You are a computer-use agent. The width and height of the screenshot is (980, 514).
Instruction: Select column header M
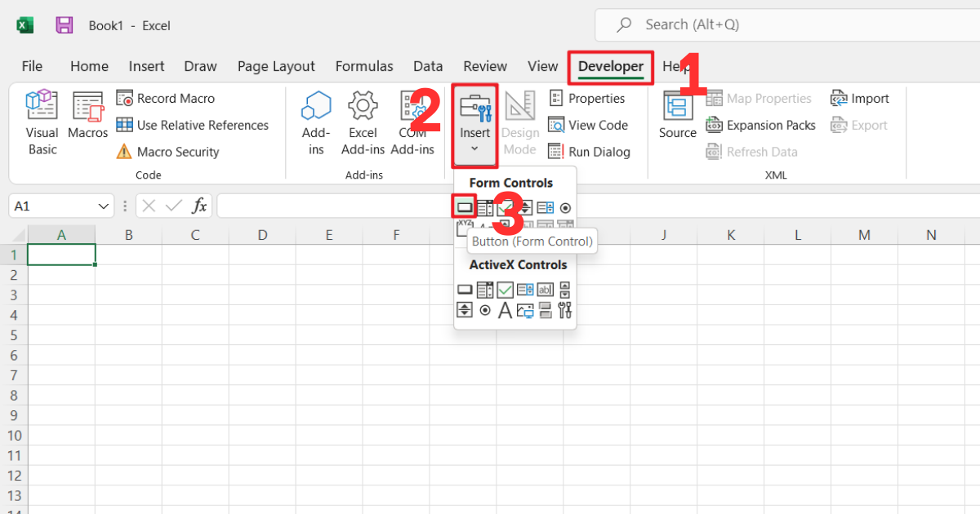point(864,235)
